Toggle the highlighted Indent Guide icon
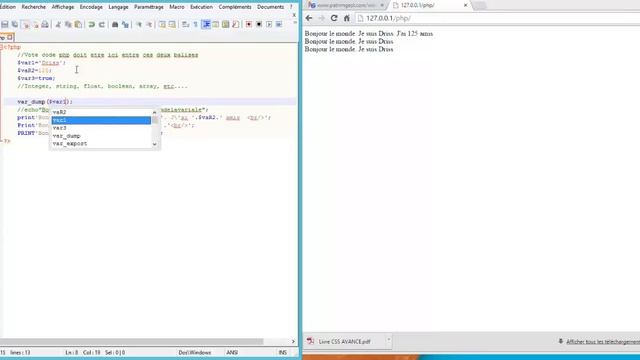Image resolution: width=640 pixels, height=360 pixels. (207, 24)
